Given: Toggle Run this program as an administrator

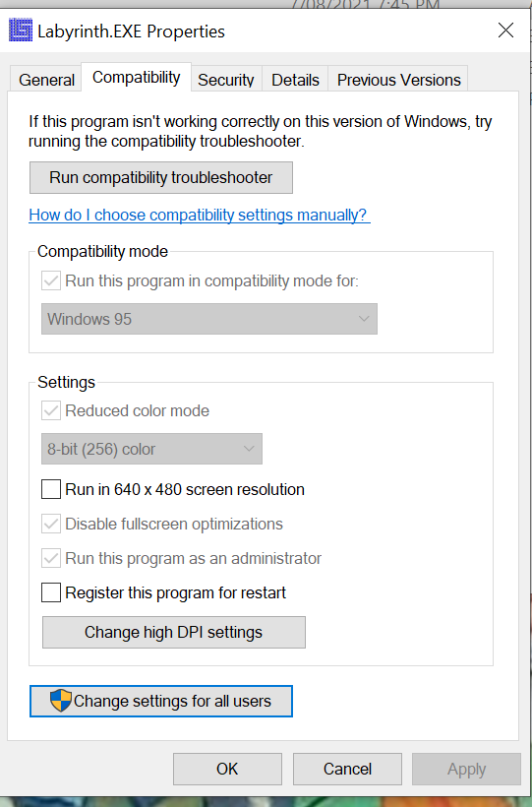Looking at the screenshot, I should click(51, 558).
